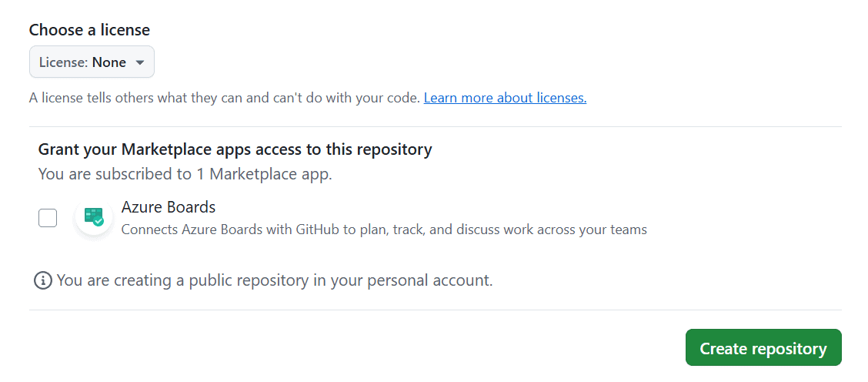This screenshot has width=868, height=382.
Task: Click the public repository notice text
Action: point(275,280)
